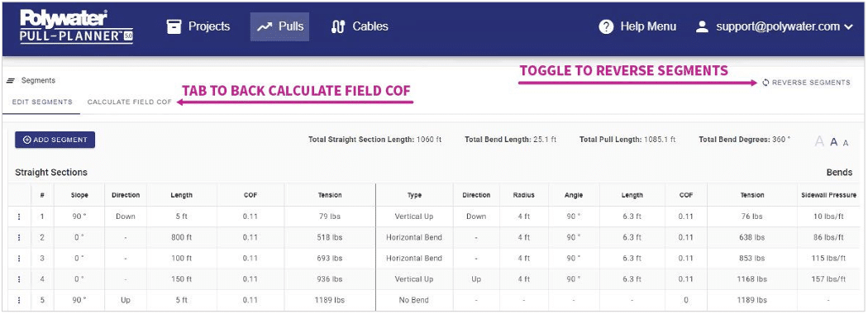Click the user profile silhouette icon
Screen dimensions: 868x314
click(x=702, y=26)
